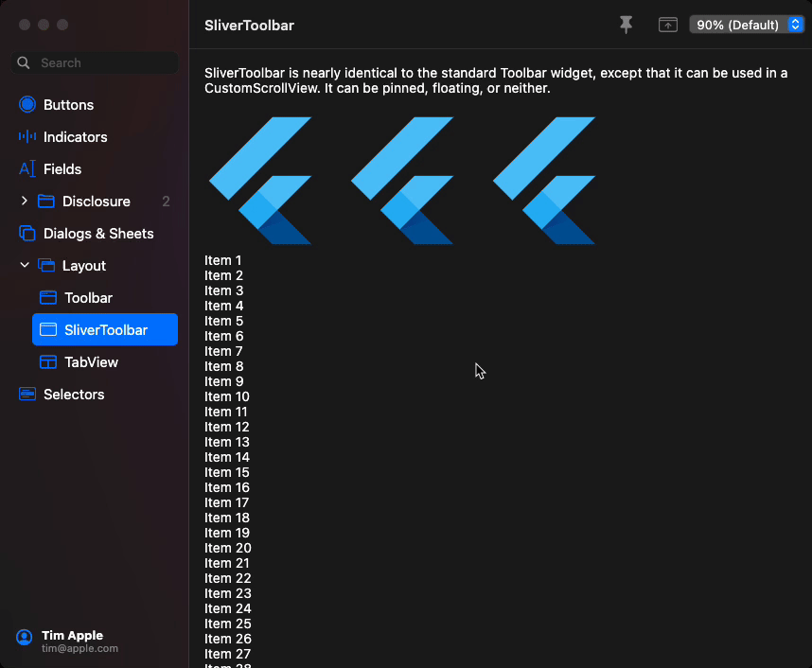Click list entry Item 20
Image resolution: width=812 pixels, height=668 pixels.
[228, 548]
